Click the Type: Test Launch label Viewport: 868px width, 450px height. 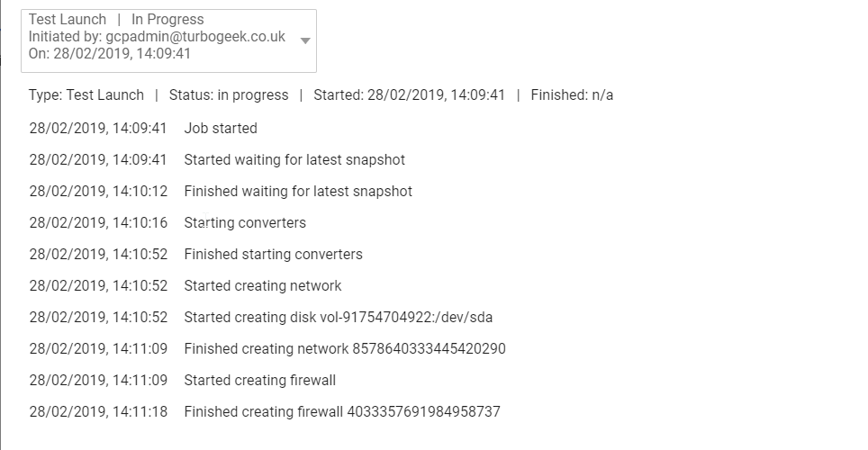coord(86,95)
